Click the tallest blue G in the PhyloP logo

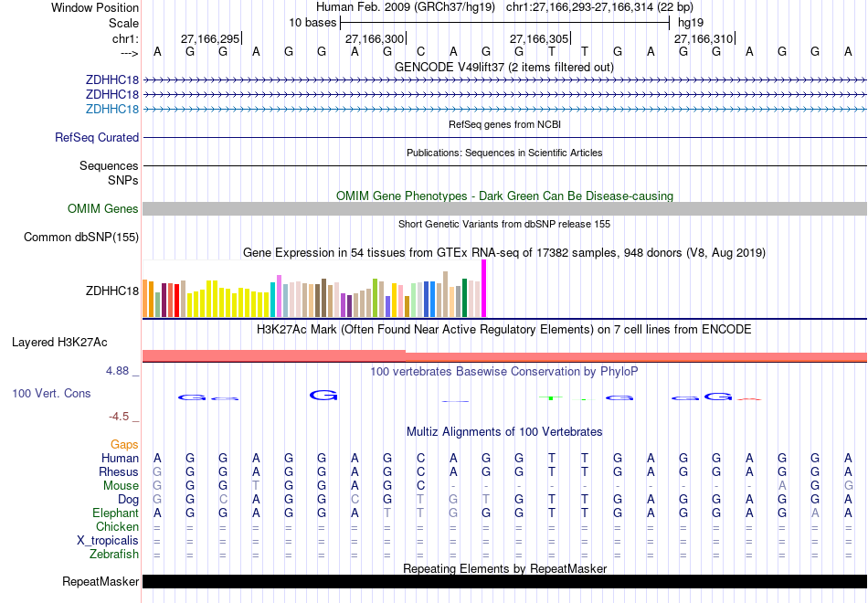point(323,396)
